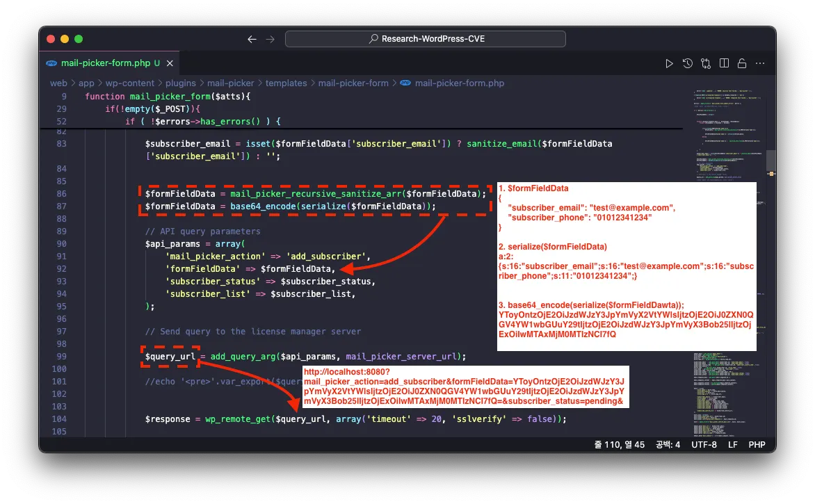This screenshot has width=815, height=504.
Task: Open the 'templates' breadcrumb segment
Action: pyautogui.click(x=287, y=83)
